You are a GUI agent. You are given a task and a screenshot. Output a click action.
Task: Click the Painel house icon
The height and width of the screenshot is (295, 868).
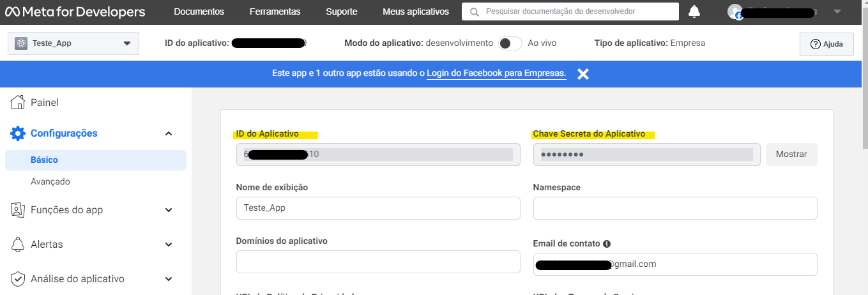pos(19,103)
